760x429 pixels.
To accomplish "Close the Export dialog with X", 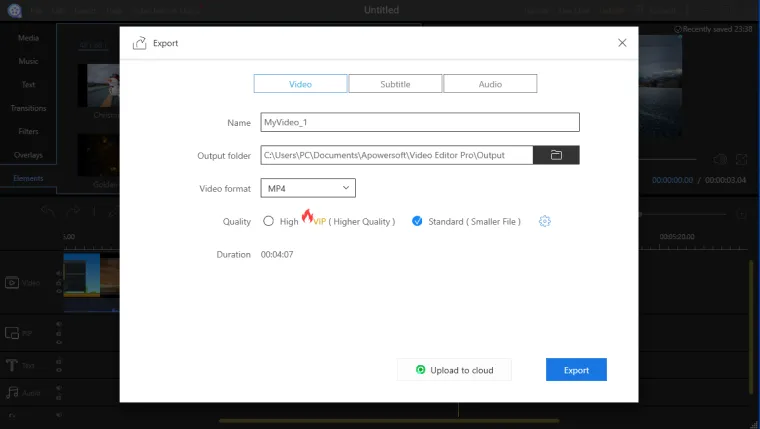I will pyautogui.click(x=622, y=43).
